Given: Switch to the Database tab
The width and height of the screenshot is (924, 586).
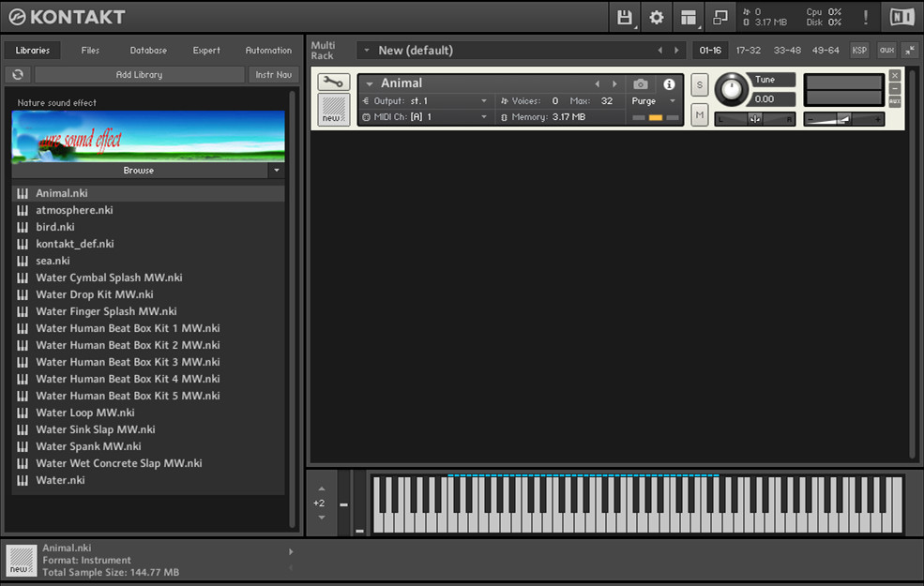Looking at the screenshot, I should (148, 50).
